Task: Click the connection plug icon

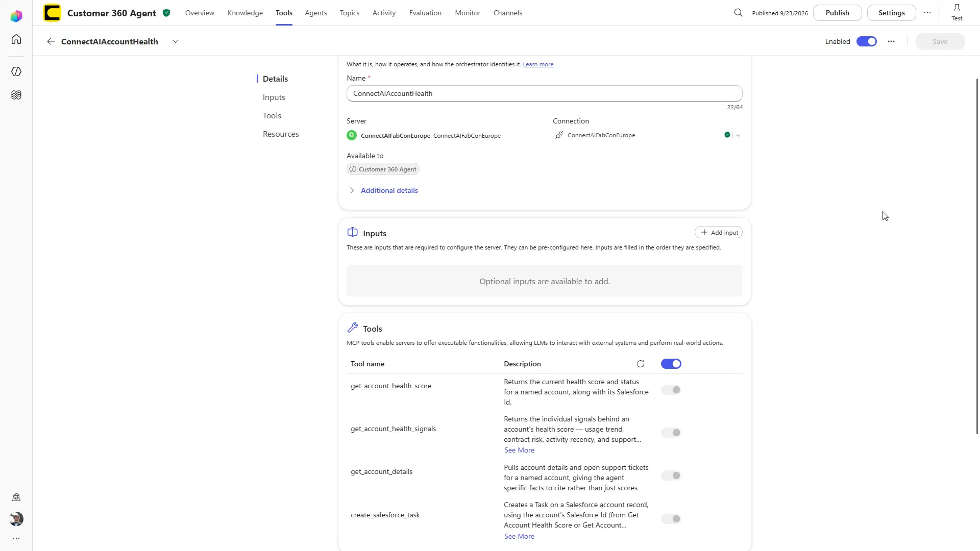Action: click(x=559, y=135)
